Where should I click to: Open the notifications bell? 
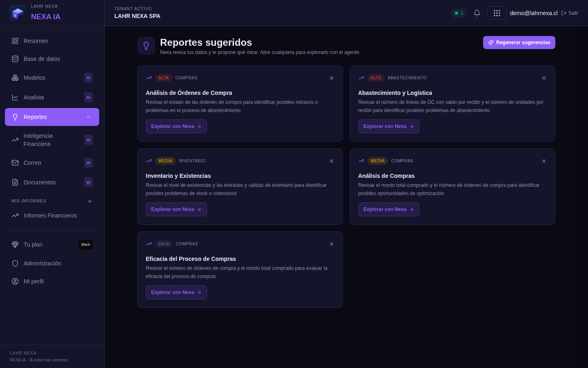(477, 13)
